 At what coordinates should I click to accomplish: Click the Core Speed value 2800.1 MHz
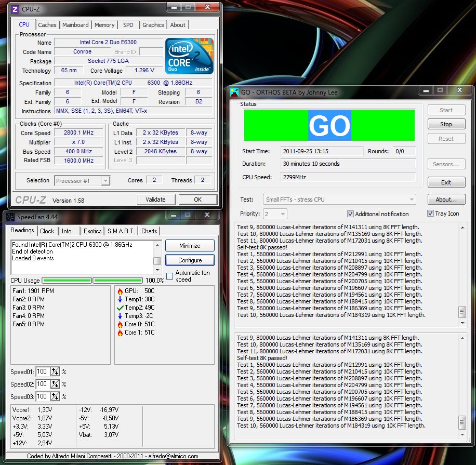coord(78,132)
